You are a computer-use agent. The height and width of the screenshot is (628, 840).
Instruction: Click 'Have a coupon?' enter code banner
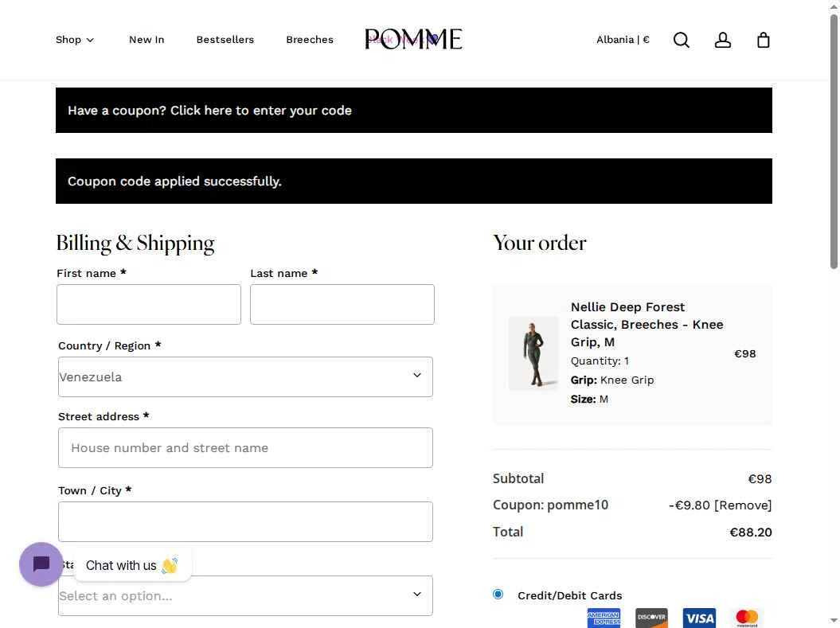pos(413,111)
